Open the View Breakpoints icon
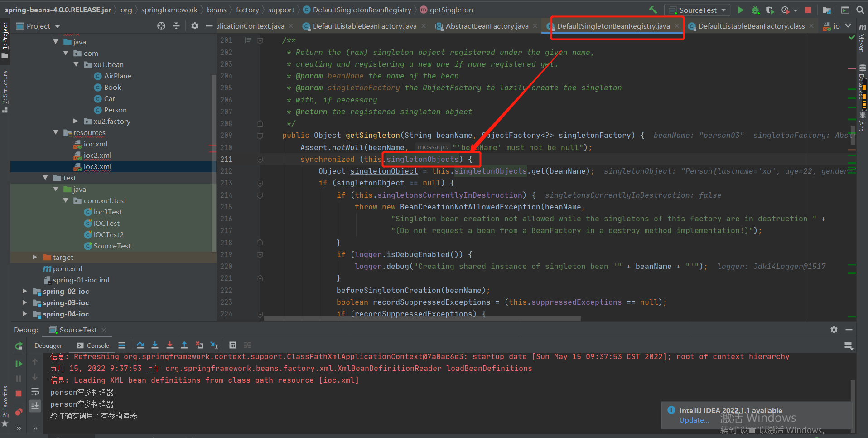Image resolution: width=868 pixels, height=438 pixels. point(19,412)
